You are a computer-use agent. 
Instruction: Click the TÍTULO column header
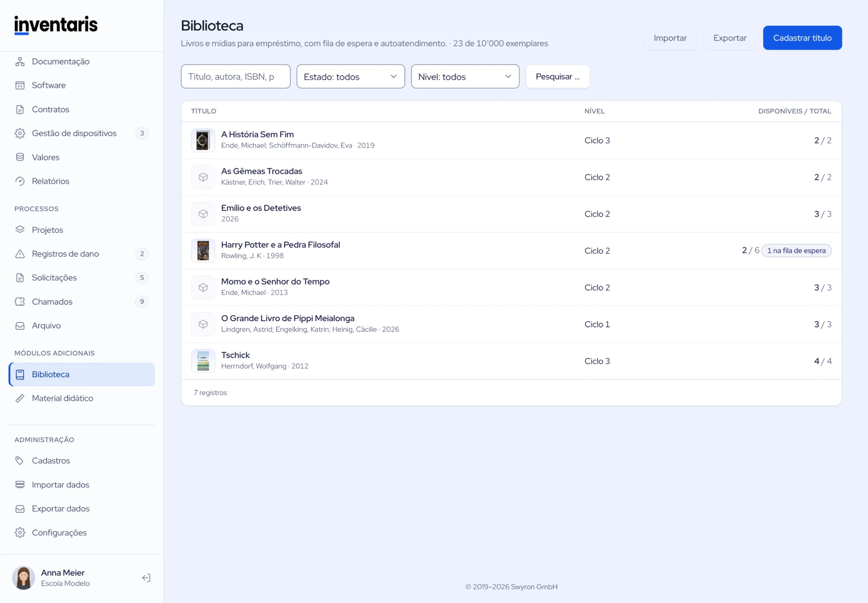[x=203, y=111]
